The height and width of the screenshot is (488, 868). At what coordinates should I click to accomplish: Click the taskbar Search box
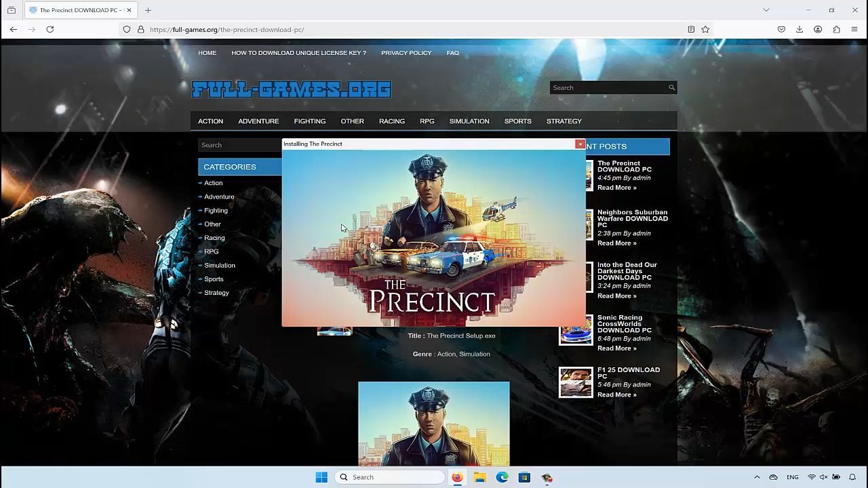pyautogui.click(x=390, y=477)
